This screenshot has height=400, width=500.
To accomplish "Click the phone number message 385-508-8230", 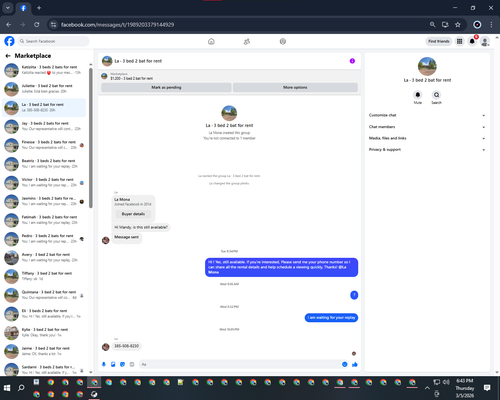I will tap(126, 346).
